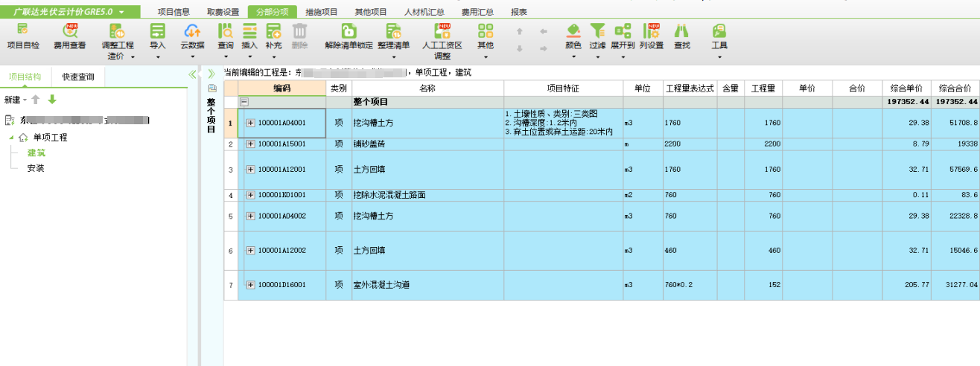This screenshot has height=366, width=980.
Task: Demote row with right arrow
Action: [x=544, y=48]
